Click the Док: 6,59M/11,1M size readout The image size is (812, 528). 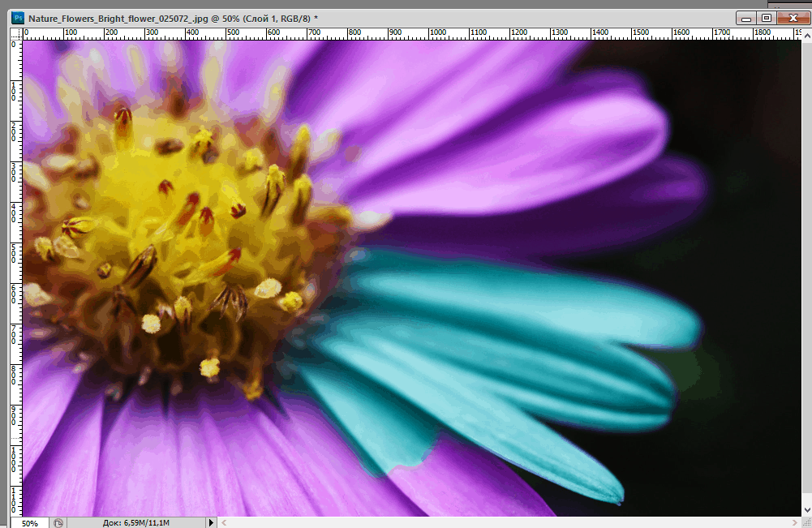[x=135, y=523]
